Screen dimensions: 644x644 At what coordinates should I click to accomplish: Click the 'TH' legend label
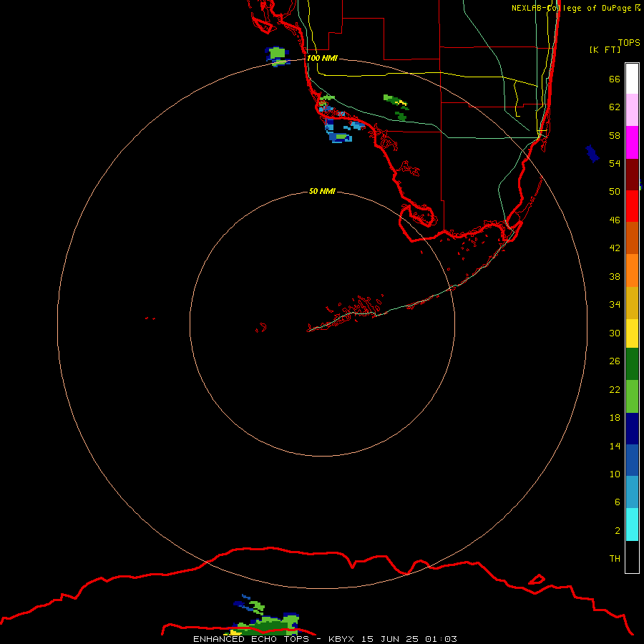pyautogui.click(x=615, y=559)
